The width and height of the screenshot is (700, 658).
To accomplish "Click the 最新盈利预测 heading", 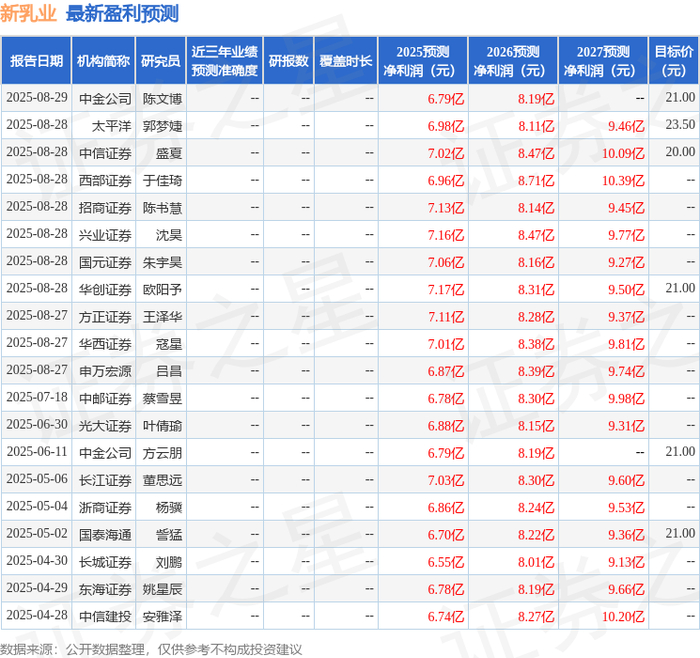I will (x=122, y=13).
